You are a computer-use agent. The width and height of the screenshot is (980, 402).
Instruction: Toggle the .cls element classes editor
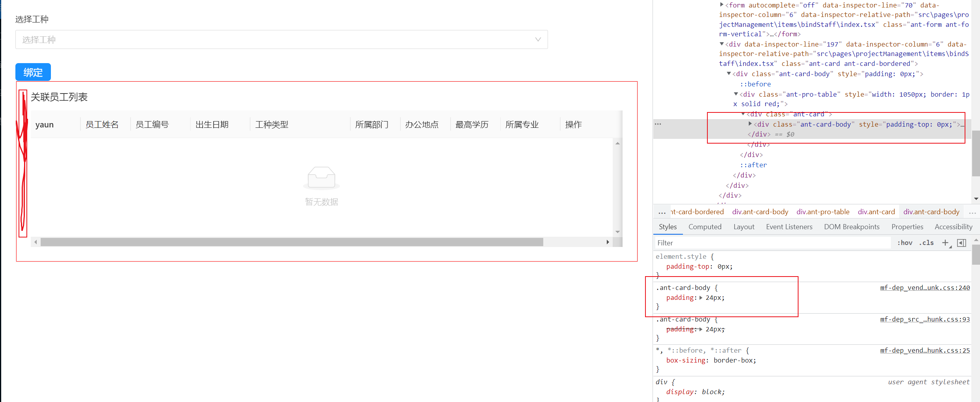point(926,243)
